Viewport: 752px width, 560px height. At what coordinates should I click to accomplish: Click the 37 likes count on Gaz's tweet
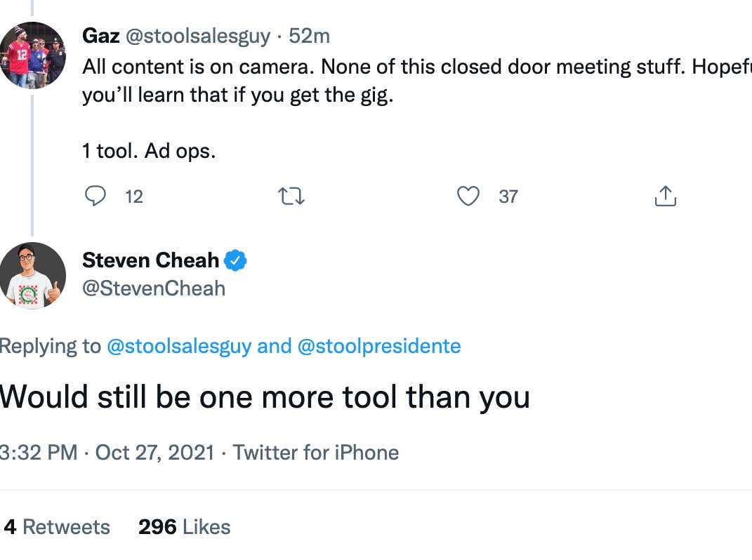[507, 196]
